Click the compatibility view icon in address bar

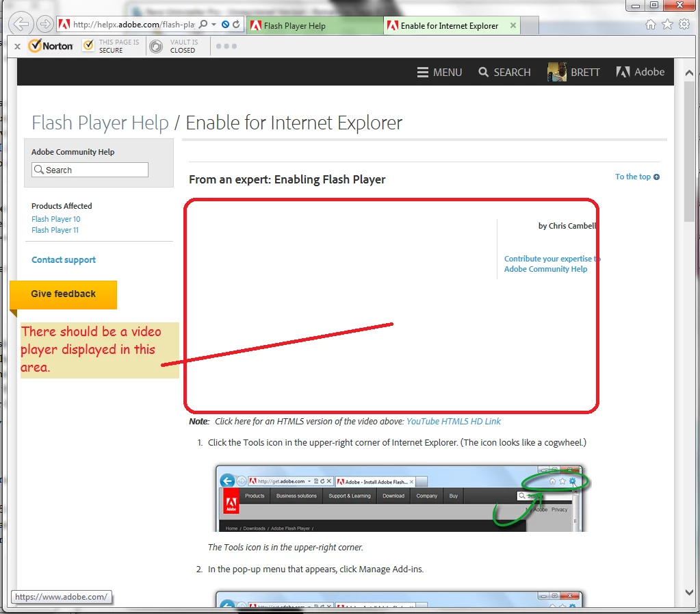(x=225, y=24)
